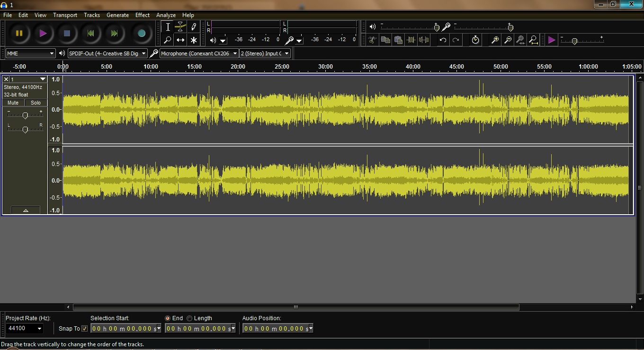This screenshot has height=350, width=644.
Task: Open the Effect menu
Action: (x=142, y=15)
